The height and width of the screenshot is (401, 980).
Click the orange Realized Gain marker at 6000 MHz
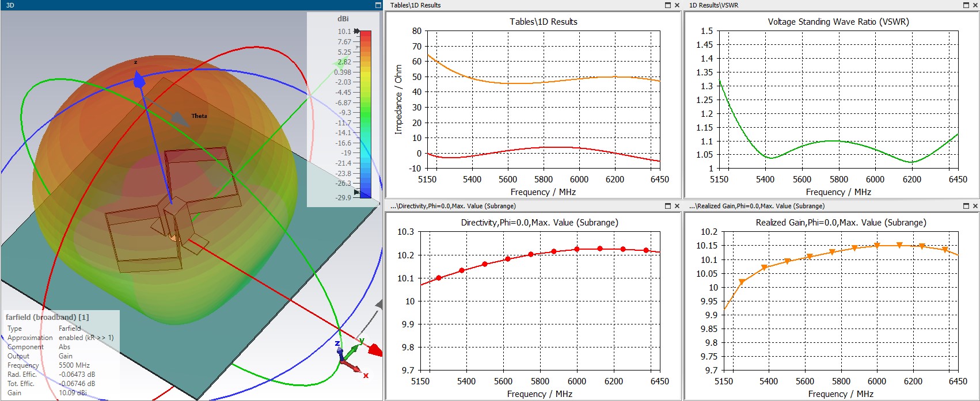point(877,246)
